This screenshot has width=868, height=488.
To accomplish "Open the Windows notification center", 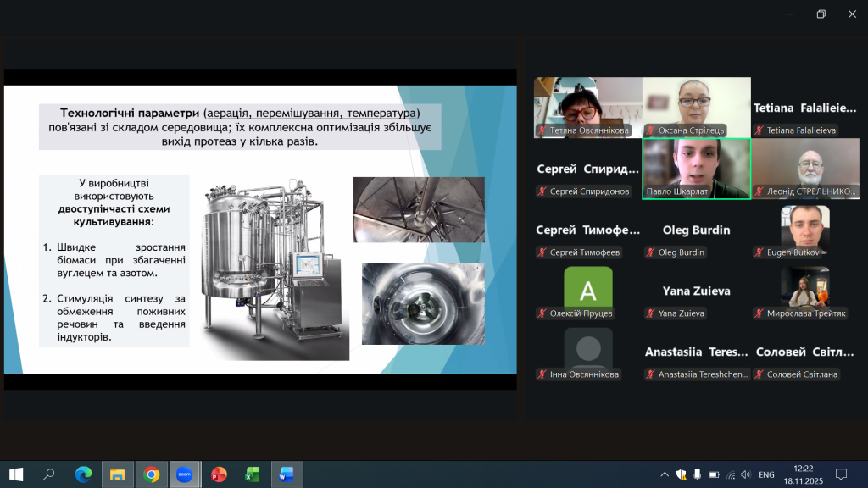I will [841, 474].
